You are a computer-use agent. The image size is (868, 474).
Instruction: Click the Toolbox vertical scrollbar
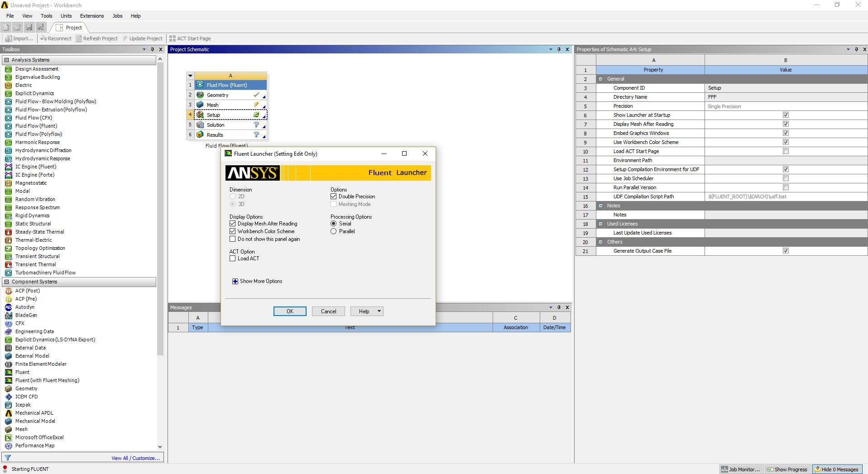(160, 208)
